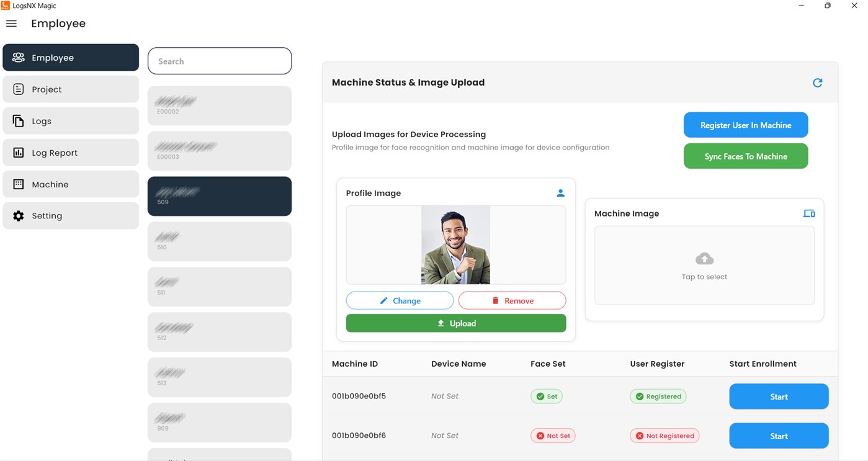
Task: Click the devices icon in Machine Image card
Action: [809, 213]
